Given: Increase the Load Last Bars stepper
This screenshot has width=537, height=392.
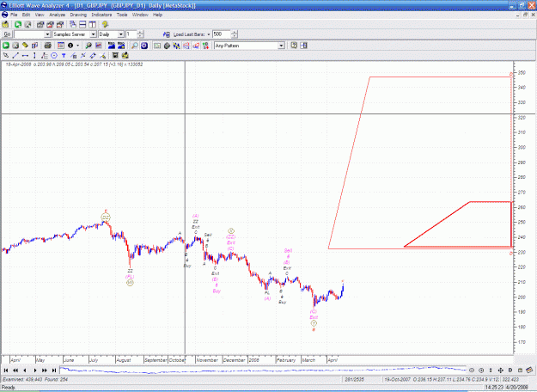Looking at the screenshot, I should tap(234, 33).
